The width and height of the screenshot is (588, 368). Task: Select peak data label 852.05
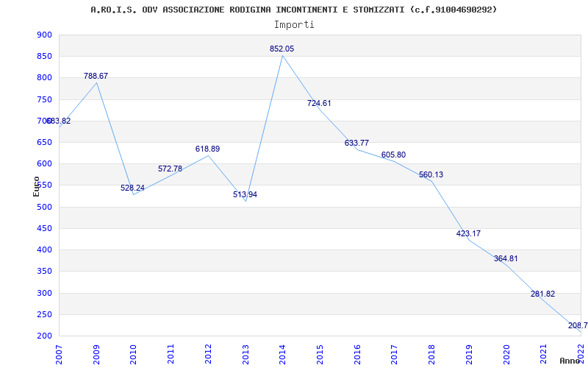point(282,49)
